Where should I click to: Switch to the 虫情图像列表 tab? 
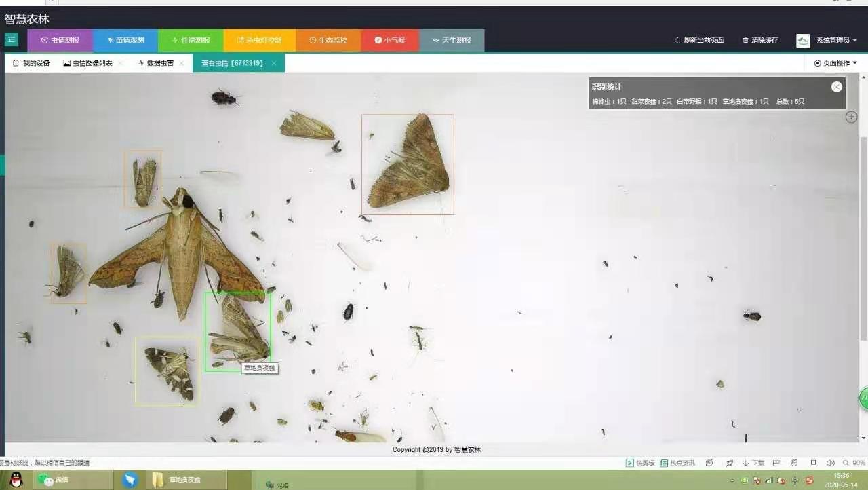coord(88,63)
